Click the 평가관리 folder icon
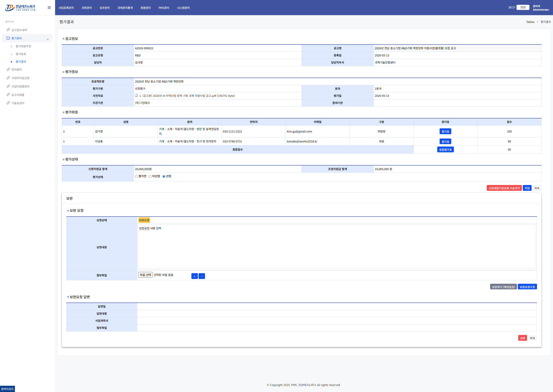Viewport: 553px width, 392px height. (8, 38)
